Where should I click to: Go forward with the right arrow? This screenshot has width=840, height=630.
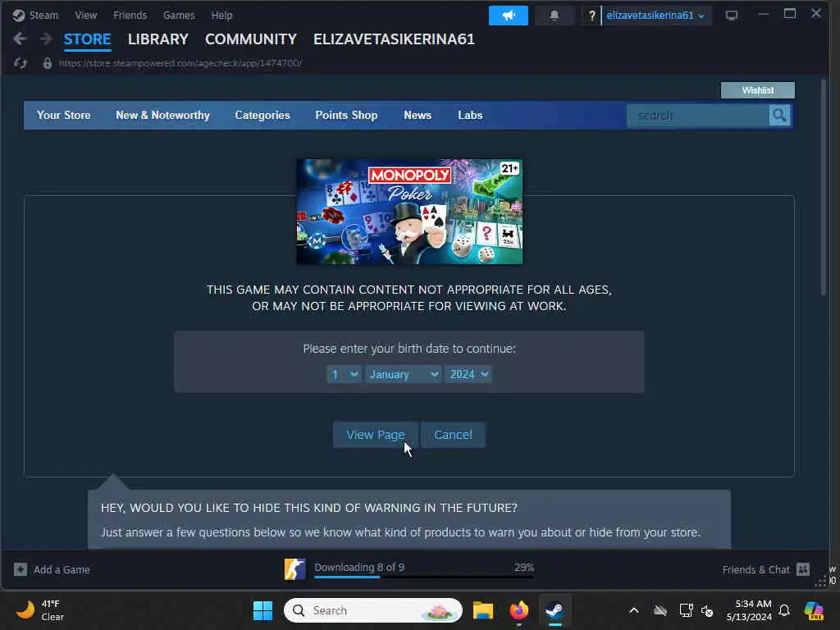click(x=46, y=39)
